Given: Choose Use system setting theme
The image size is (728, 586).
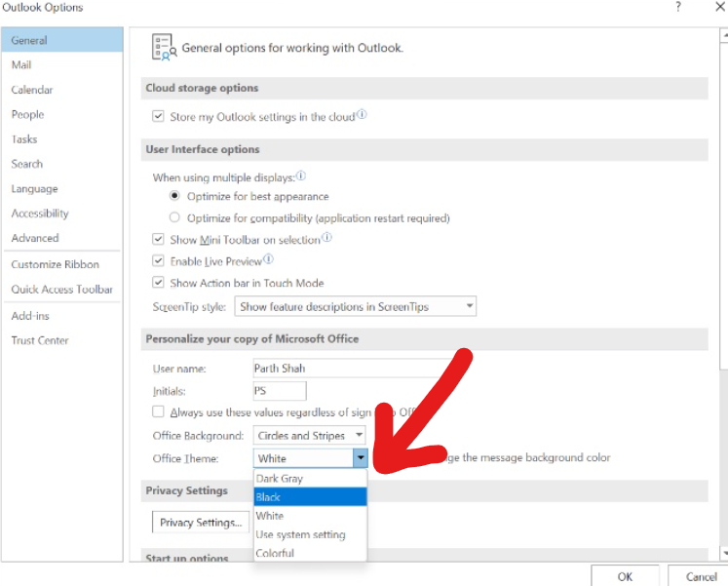Looking at the screenshot, I should [310, 534].
